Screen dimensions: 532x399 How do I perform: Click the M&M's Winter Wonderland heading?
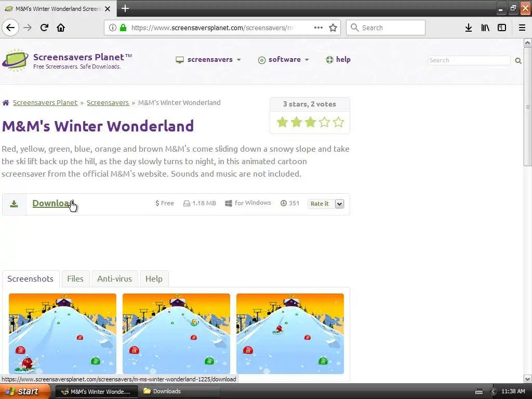[x=98, y=126]
